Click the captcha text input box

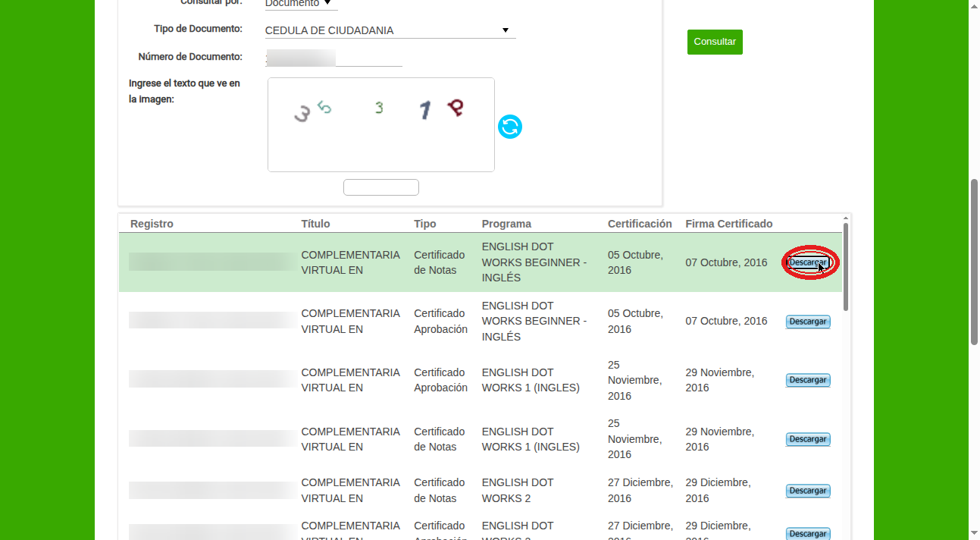[x=381, y=187]
